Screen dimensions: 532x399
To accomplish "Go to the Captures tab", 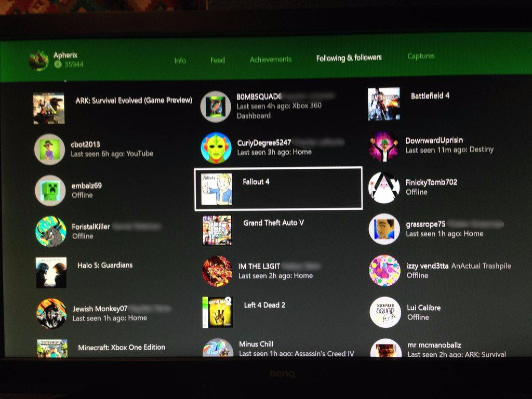I will (x=421, y=56).
